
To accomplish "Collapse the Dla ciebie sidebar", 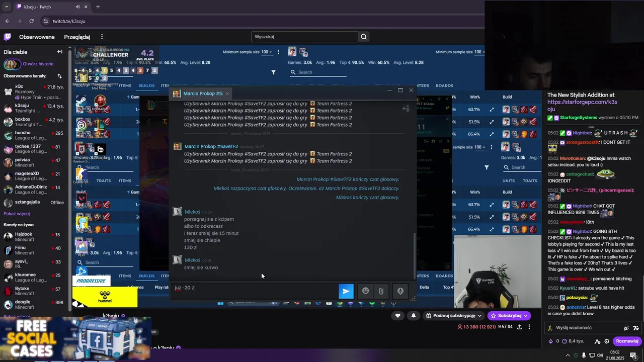I will point(59,52).
